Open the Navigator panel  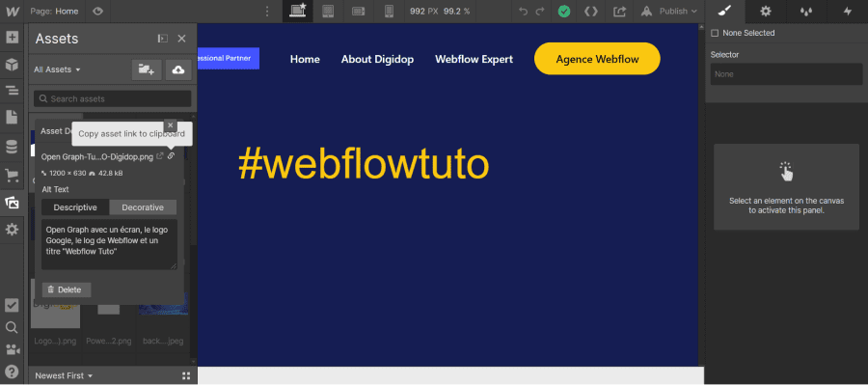(12, 91)
